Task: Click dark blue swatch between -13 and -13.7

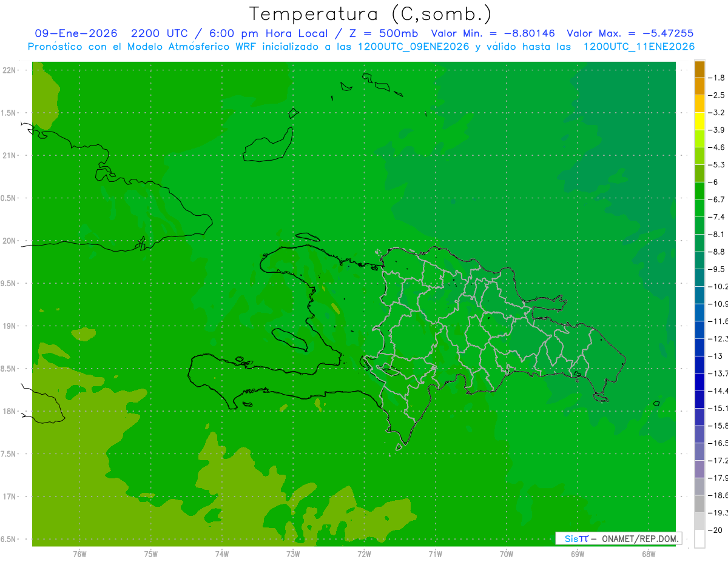Action: coord(699,364)
